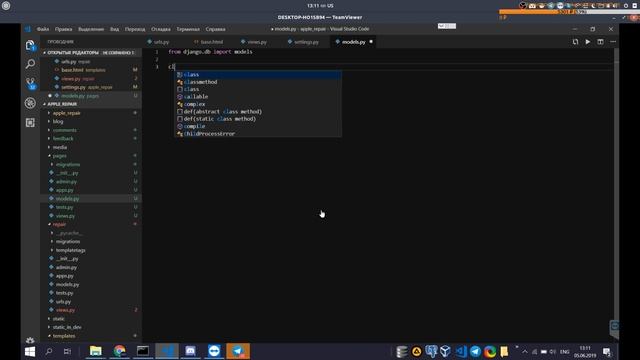Open the Правка menu
This screenshot has height=360, width=640.
tap(63, 29)
